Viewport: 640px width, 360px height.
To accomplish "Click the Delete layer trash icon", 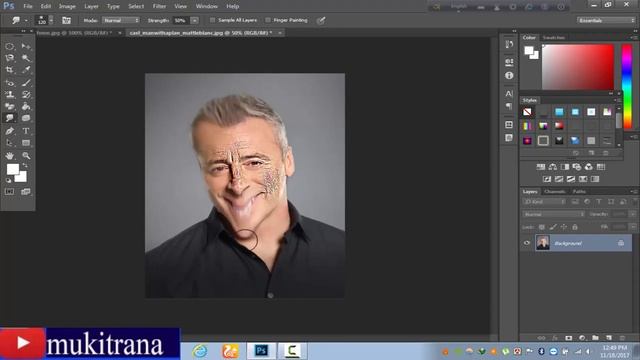I will [x=622, y=338].
